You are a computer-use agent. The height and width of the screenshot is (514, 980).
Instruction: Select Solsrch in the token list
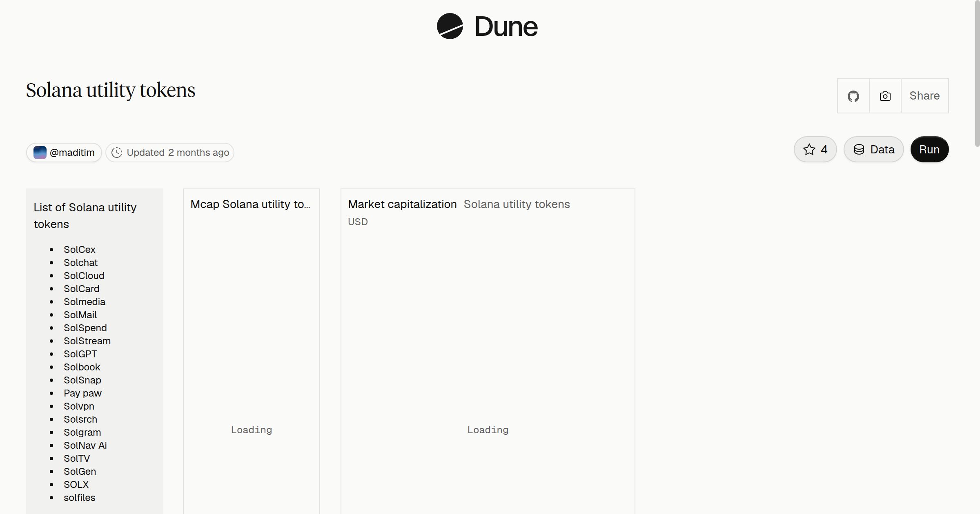tap(80, 419)
